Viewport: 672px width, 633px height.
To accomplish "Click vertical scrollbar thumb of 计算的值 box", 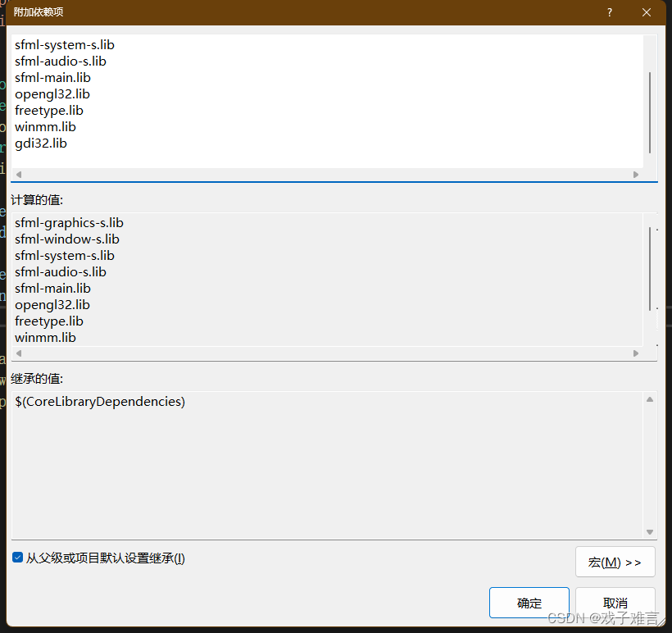I will pyautogui.click(x=650, y=268).
